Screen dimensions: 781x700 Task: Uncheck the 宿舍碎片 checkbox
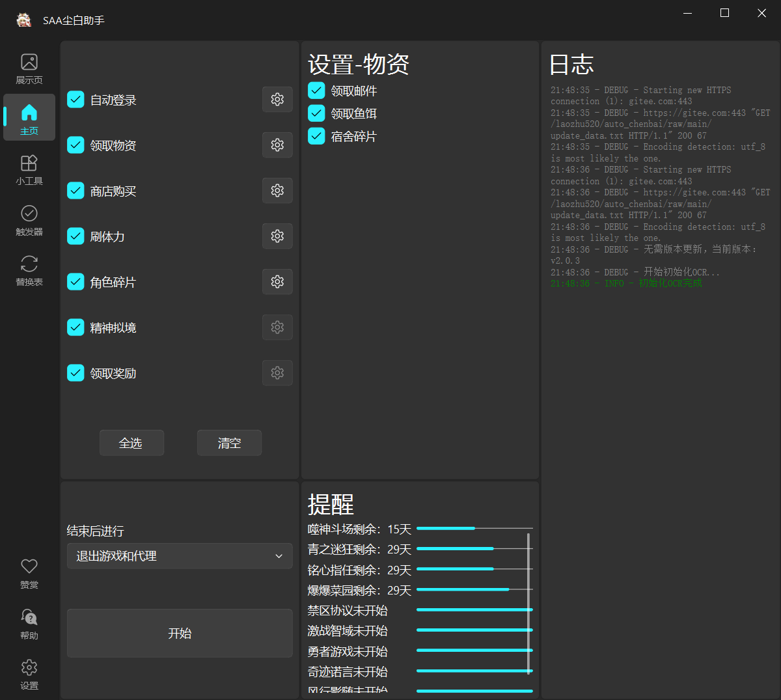pos(316,136)
